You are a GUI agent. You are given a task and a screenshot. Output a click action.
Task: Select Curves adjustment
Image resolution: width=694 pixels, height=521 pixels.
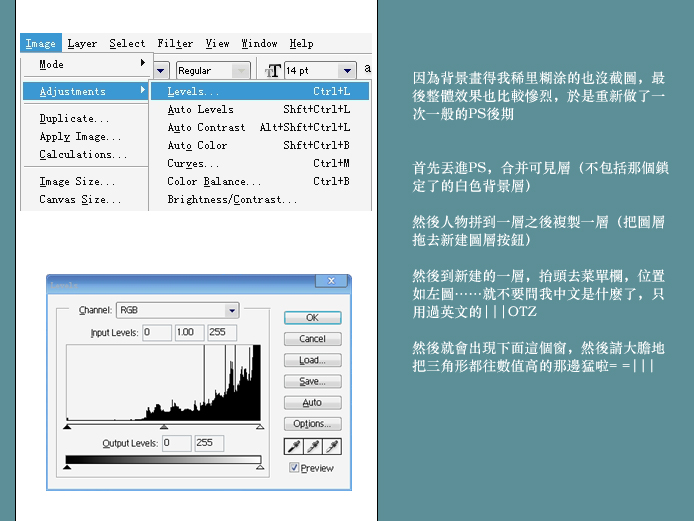[x=260, y=163]
